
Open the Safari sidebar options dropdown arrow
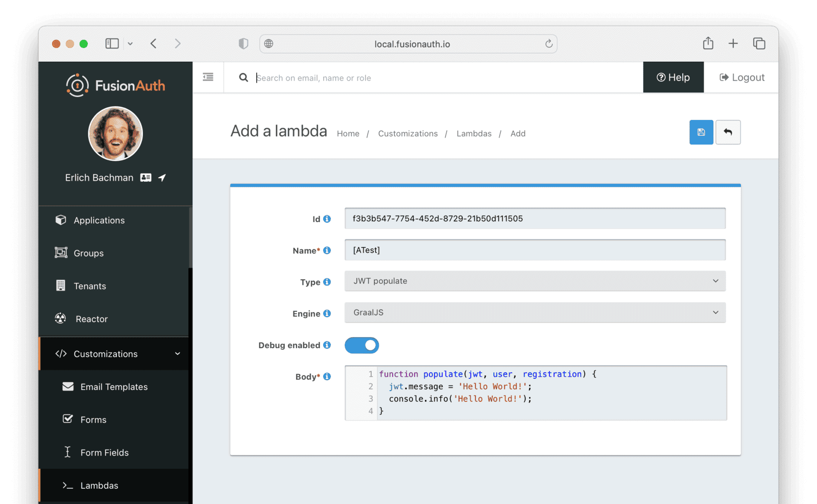[130, 44]
